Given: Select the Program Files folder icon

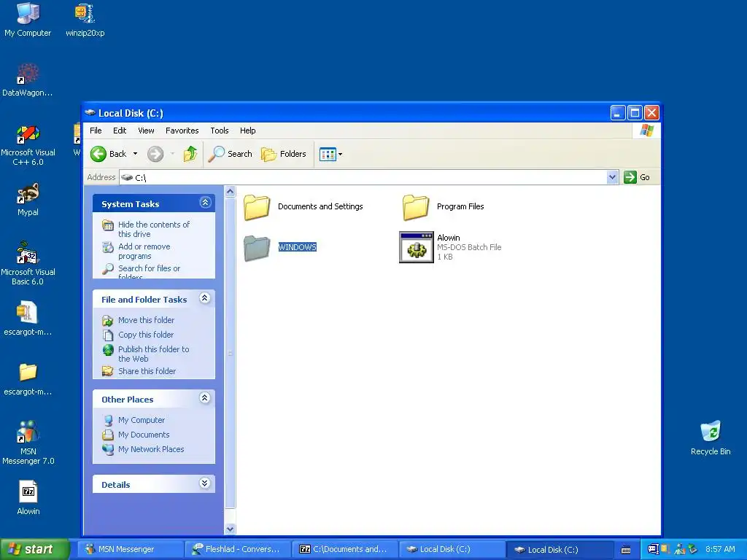Looking at the screenshot, I should [x=415, y=208].
